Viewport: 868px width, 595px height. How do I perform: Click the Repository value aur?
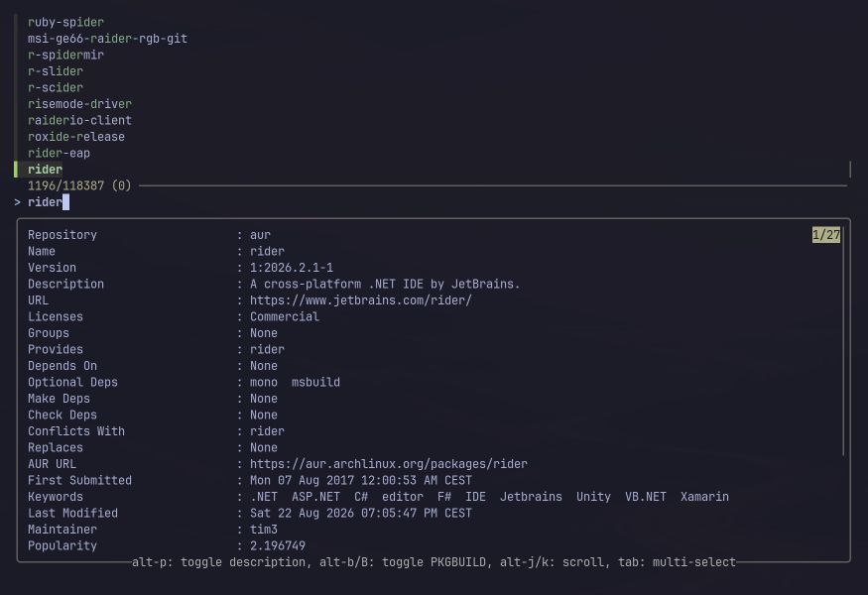pos(260,235)
